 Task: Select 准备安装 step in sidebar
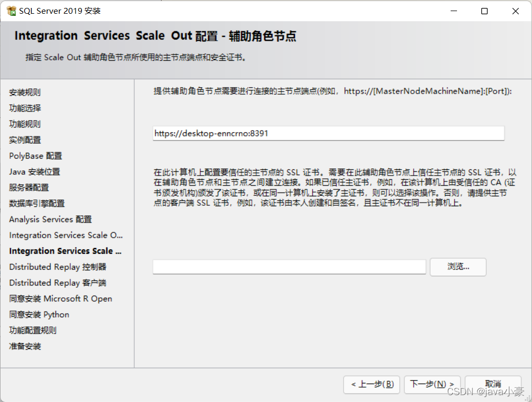pos(25,346)
